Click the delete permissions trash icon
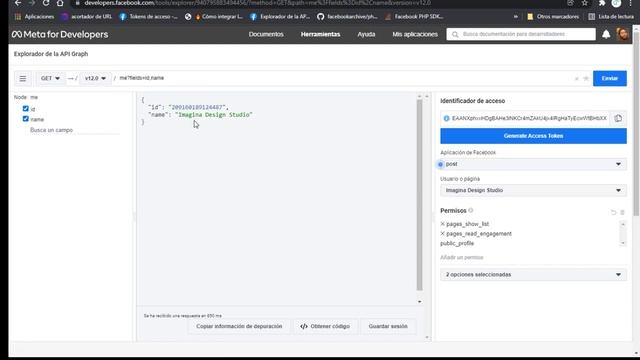640x360 pixels. (622, 212)
